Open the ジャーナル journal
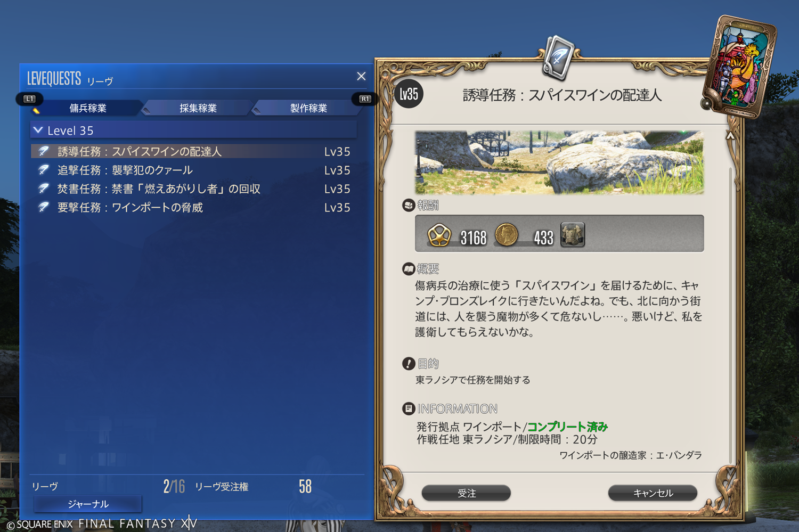This screenshot has width=799, height=532. [x=88, y=504]
